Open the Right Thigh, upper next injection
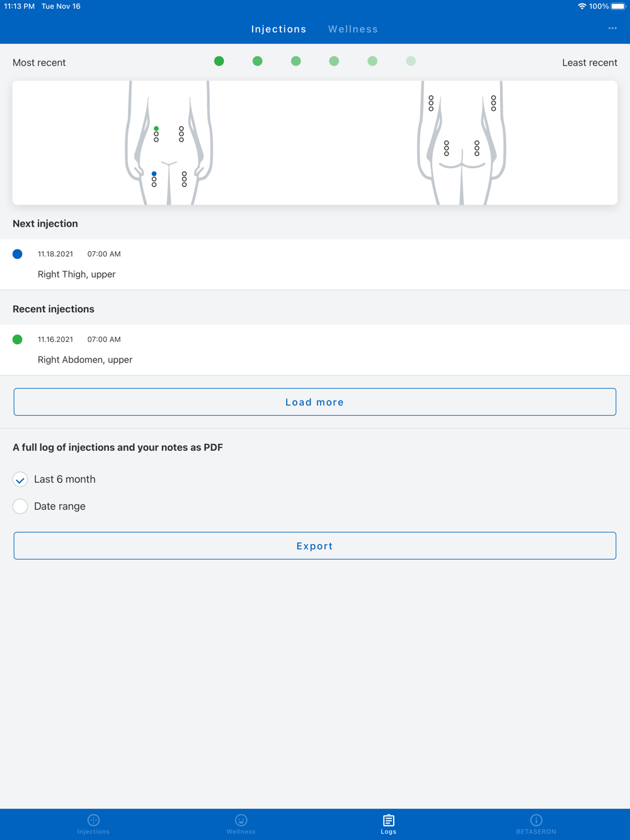Screen dimensions: 630x840 coord(77,274)
